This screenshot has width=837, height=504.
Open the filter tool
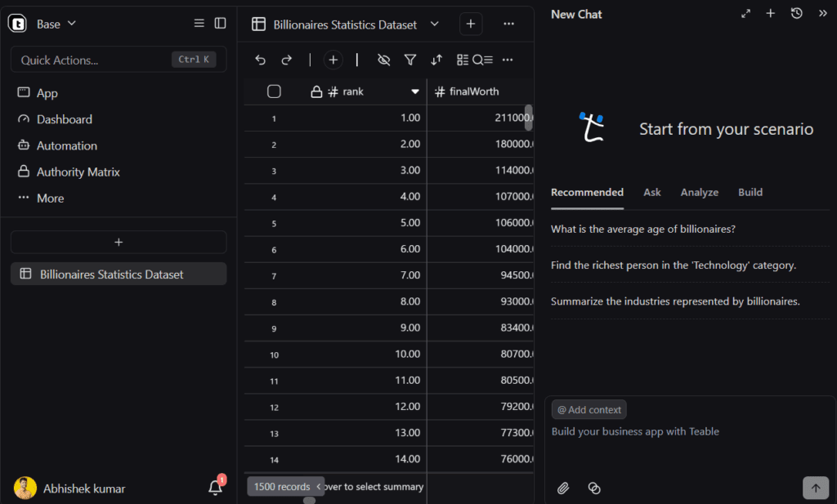click(410, 60)
